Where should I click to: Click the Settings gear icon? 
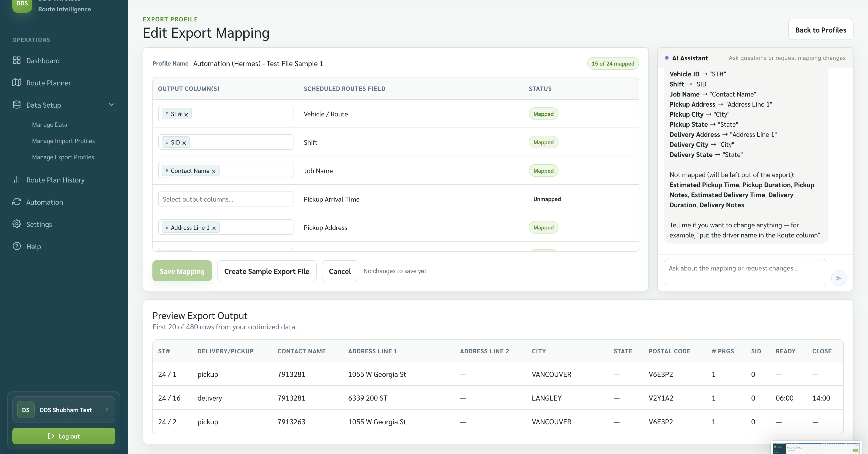17,224
